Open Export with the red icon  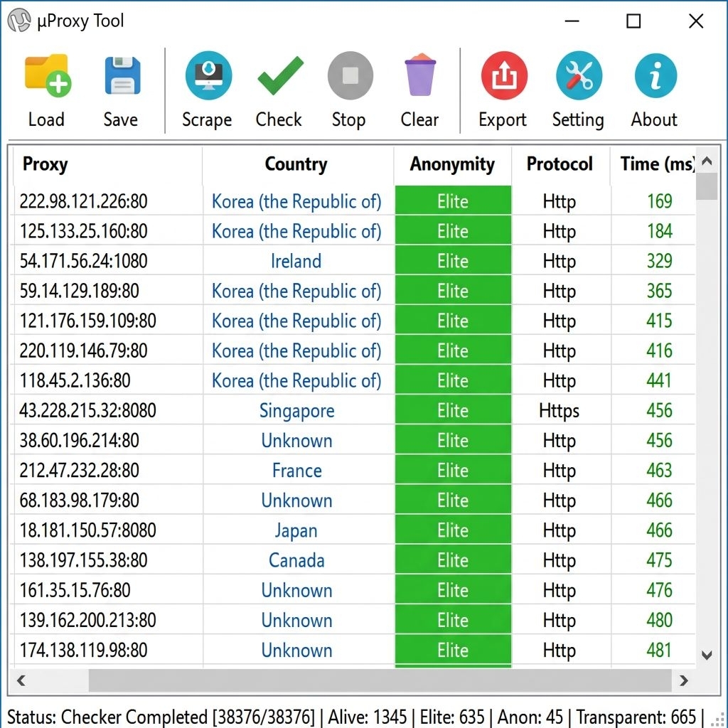[x=504, y=75]
